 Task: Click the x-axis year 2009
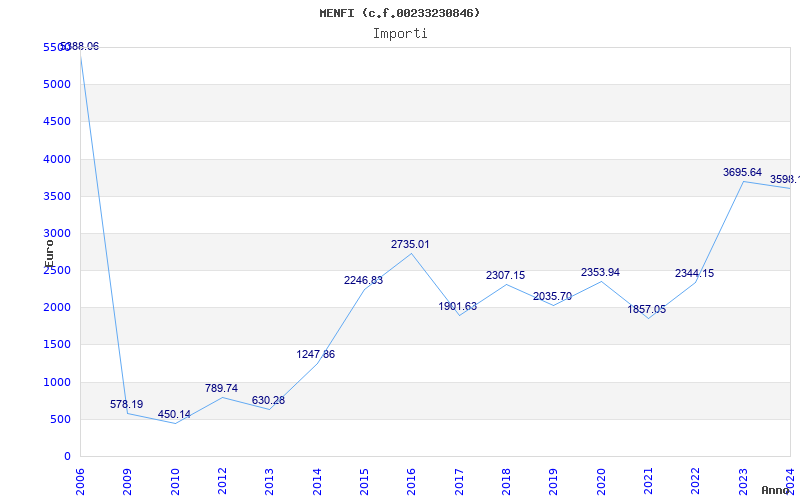click(x=128, y=481)
